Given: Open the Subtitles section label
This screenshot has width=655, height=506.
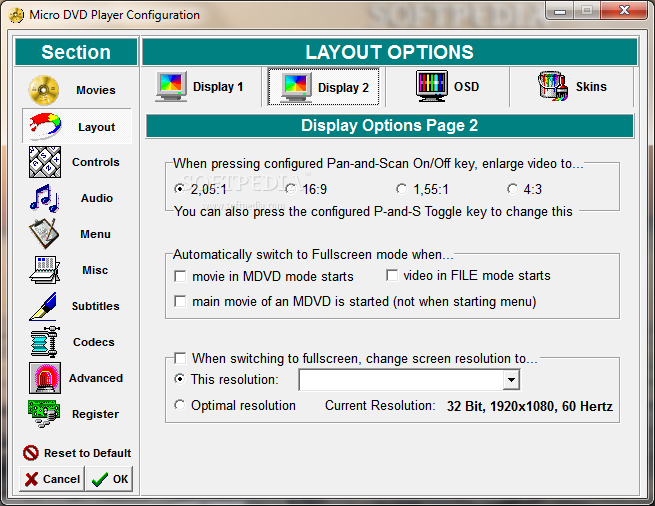Looking at the screenshot, I should coord(96,306).
